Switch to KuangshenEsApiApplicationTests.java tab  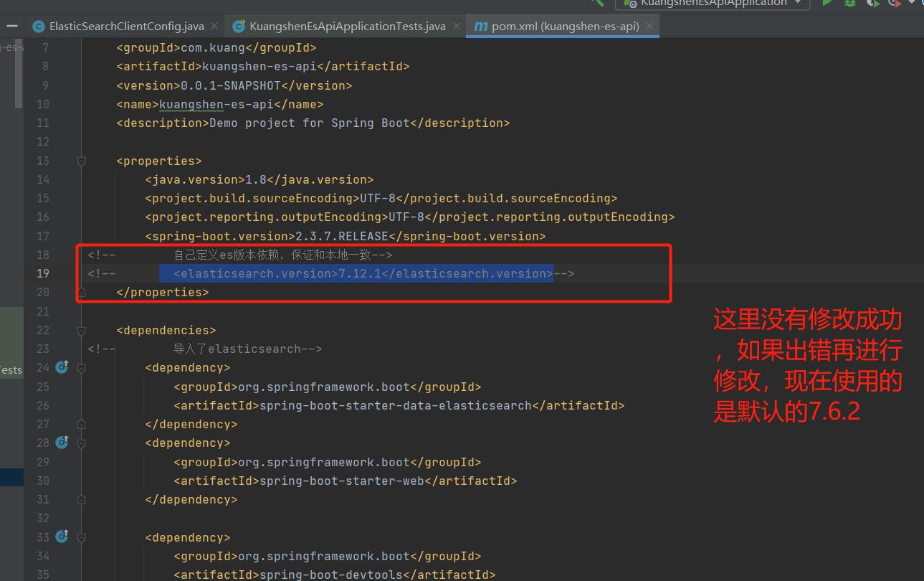click(x=348, y=26)
